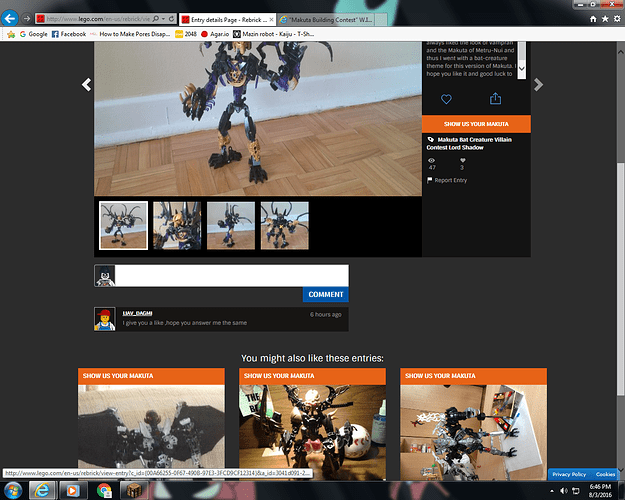
Task: Open browser Tools gear icon
Action: pyautogui.click(x=617, y=19)
